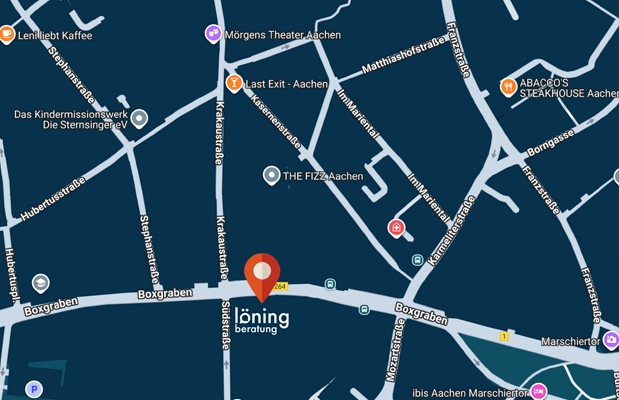The height and width of the screenshot is (400, 619).
Task: Click the blue parking P icon
Action: (34, 390)
